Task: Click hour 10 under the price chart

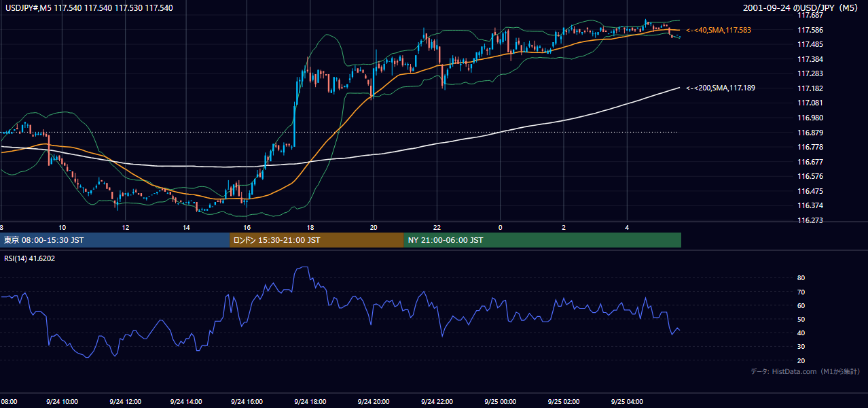Action: pyautogui.click(x=62, y=227)
